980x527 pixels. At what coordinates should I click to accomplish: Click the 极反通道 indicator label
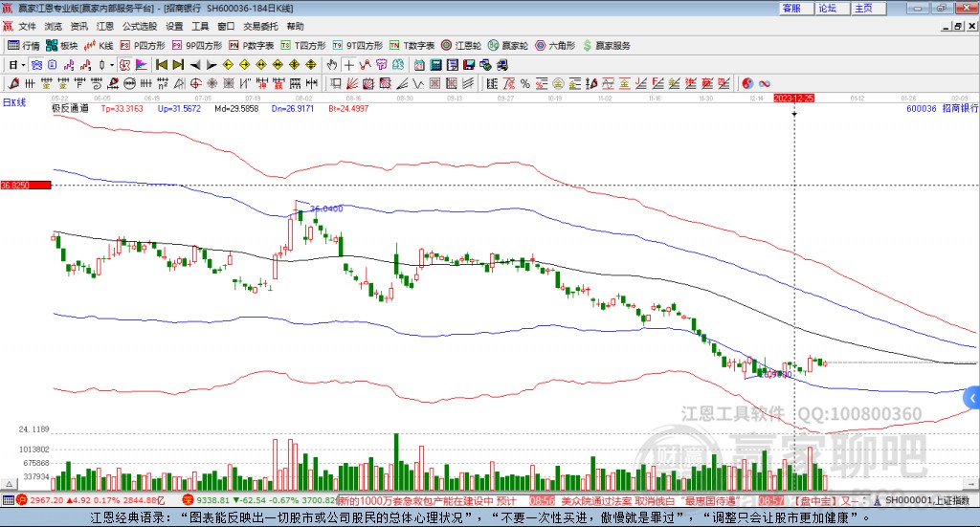pyautogui.click(x=70, y=108)
